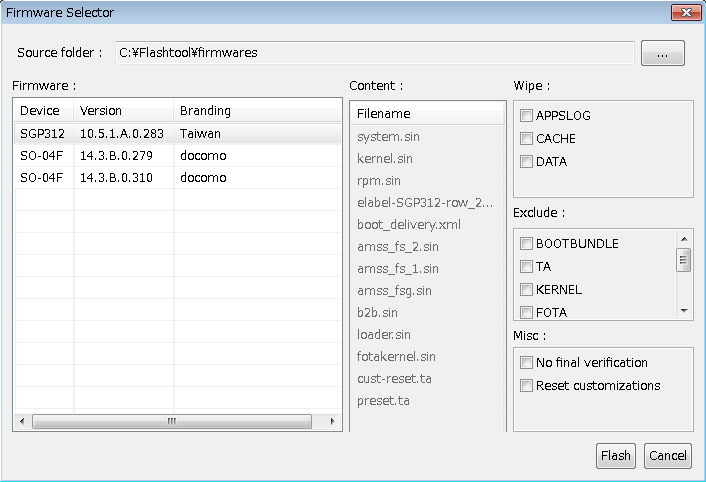Select SO-04F version 14.3.B.0.279 row
This screenshot has height=482, width=706.
178,156
